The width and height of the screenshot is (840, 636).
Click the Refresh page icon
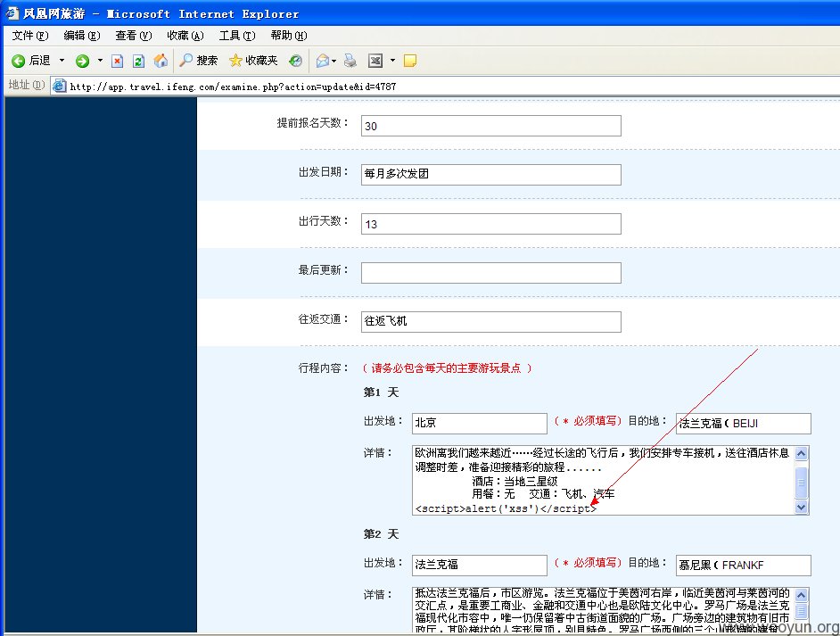[139, 61]
